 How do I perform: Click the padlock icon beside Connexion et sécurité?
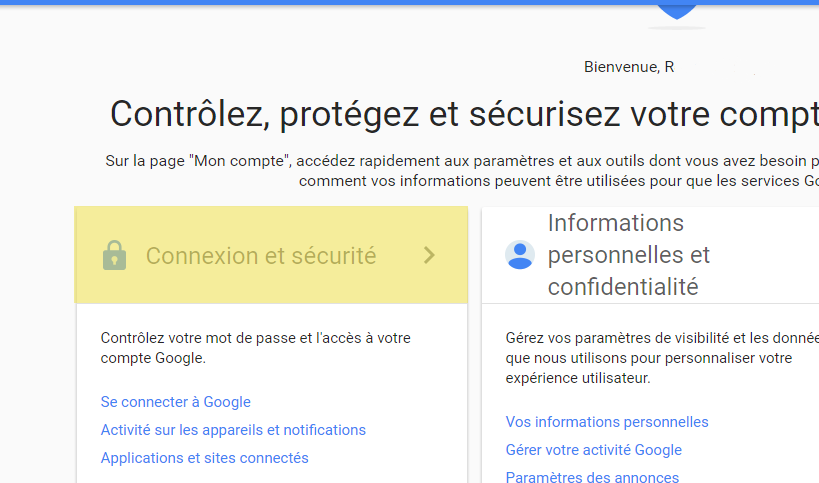(x=114, y=256)
